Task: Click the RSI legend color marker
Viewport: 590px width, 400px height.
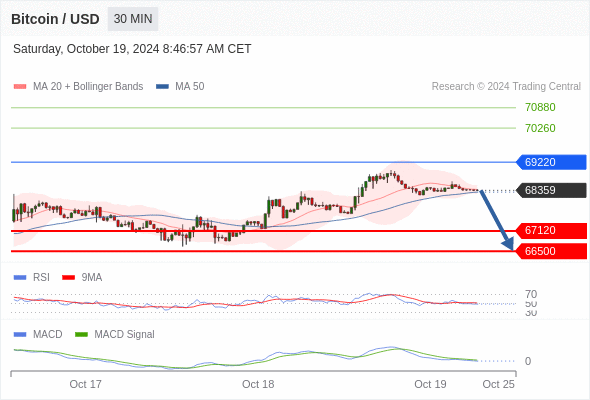Action: coord(20,278)
